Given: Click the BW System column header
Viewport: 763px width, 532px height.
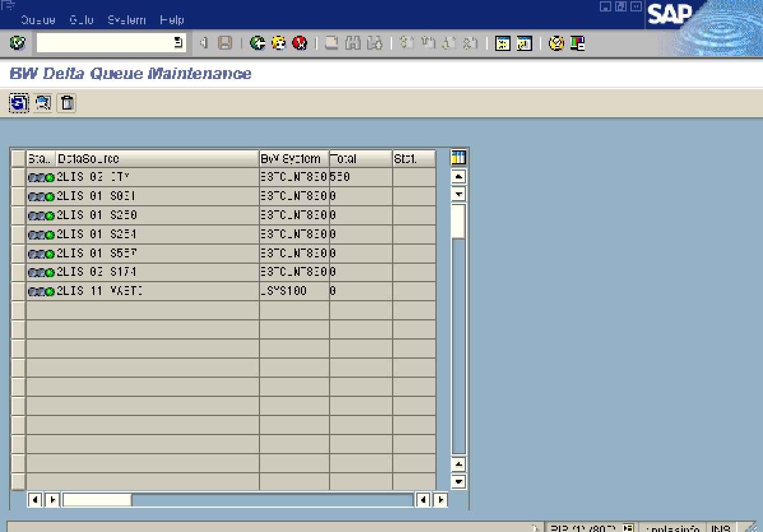Looking at the screenshot, I should 294,159.
